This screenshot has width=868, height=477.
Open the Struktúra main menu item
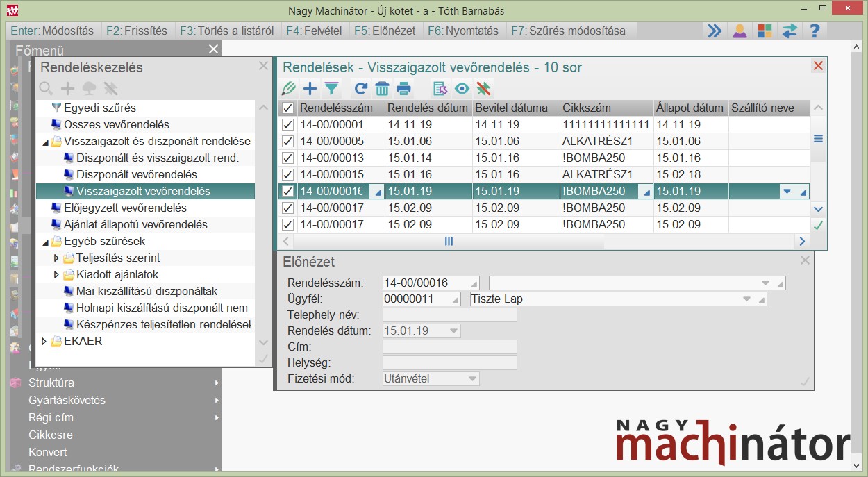[x=51, y=383]
